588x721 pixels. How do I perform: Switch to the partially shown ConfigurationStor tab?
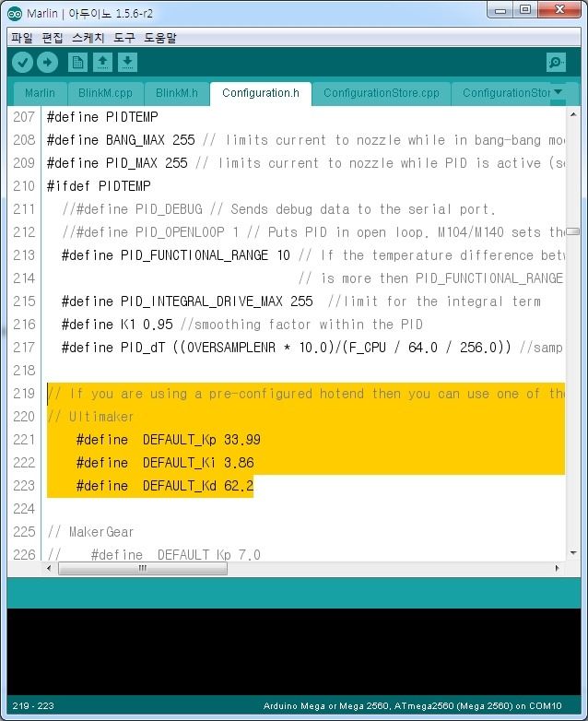pyautogui.click(x=503, y=93)
